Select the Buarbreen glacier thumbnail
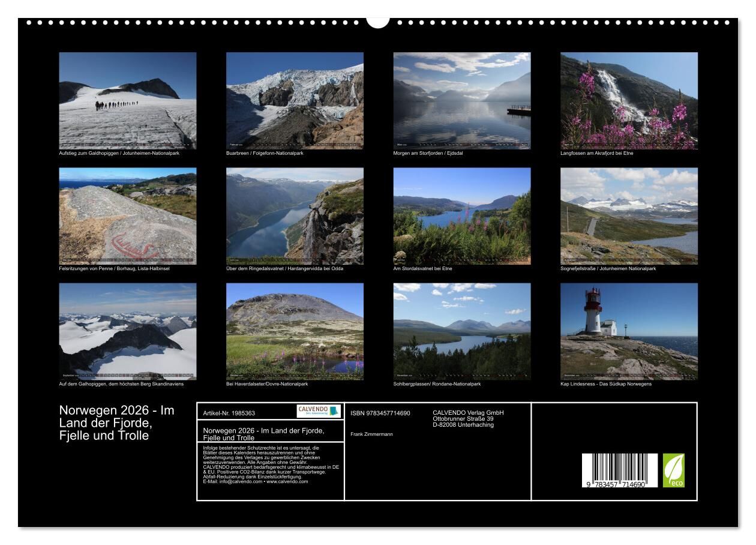The height and width of the screenshot is (545, 756). click(x=295, y=100)
